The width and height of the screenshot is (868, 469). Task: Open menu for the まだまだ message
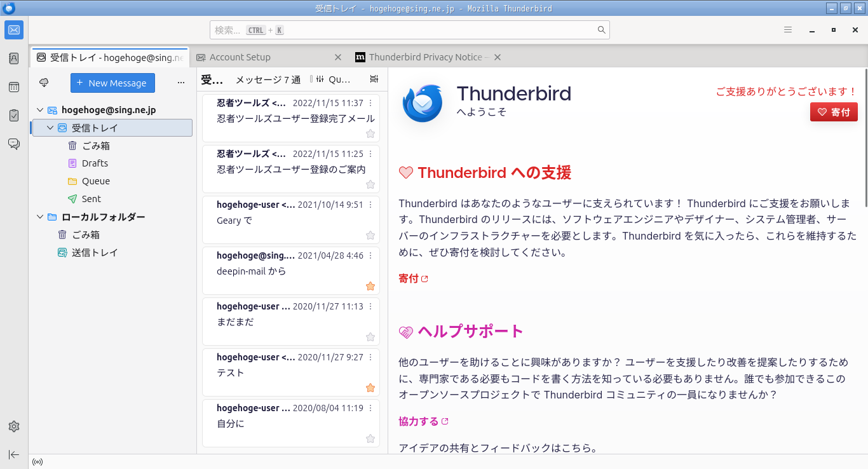[370, 306]
